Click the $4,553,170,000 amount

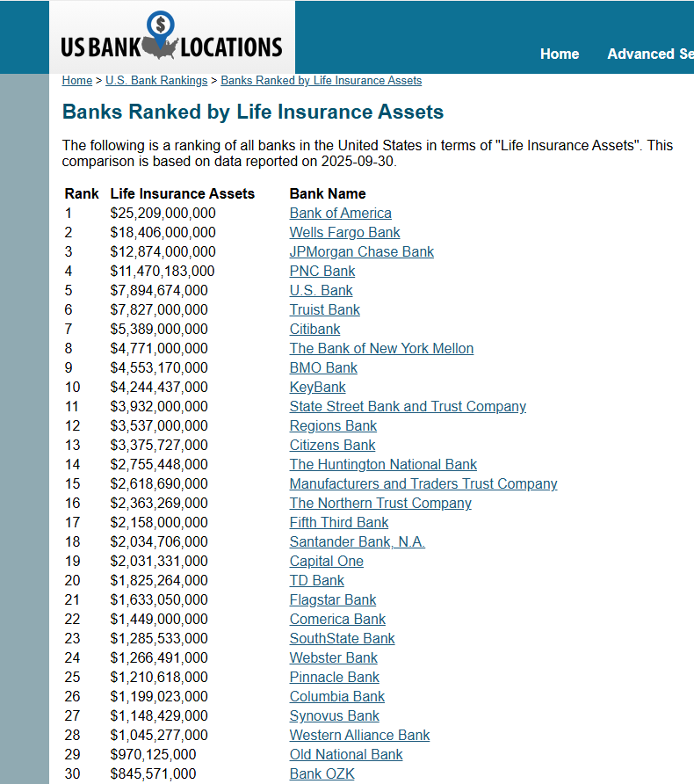tap(159, 367)
